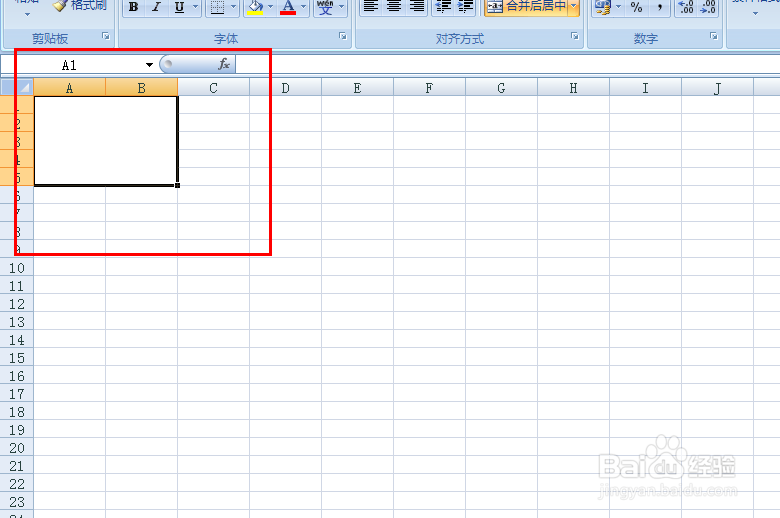This screenshot has width=780, height=518.
Task: Select the Format Painter (格式刷) brush
Action: [81, 5]
